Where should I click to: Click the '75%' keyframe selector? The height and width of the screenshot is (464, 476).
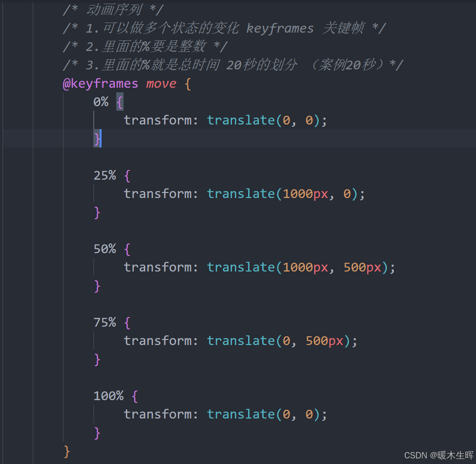click(x=105, y=323)
